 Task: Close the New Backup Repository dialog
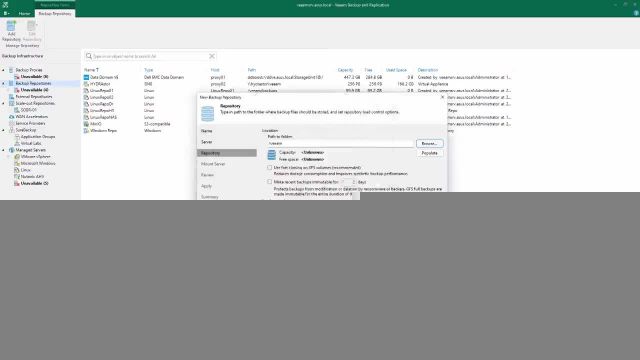442,97
